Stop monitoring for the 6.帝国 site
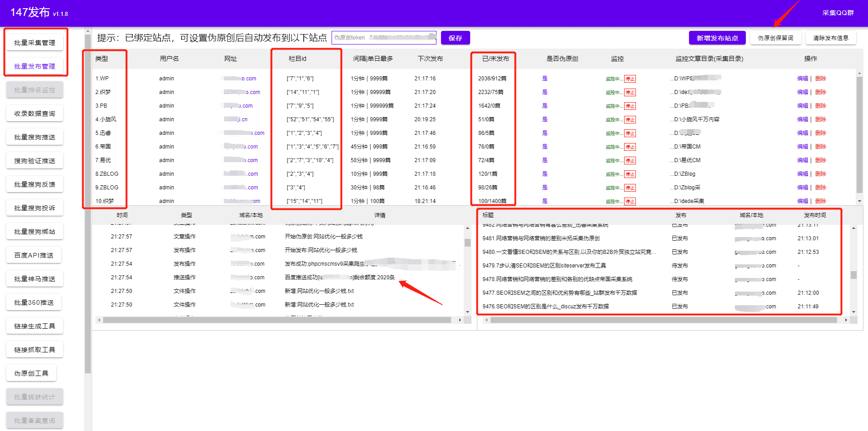868x431 pixels. pyautogui.click(x=629, y=146)
